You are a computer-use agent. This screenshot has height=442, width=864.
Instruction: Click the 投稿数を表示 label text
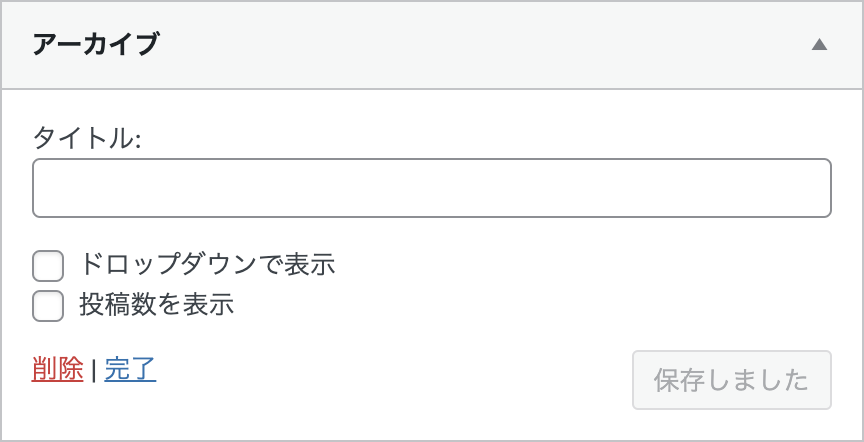(x=157, y=305)
